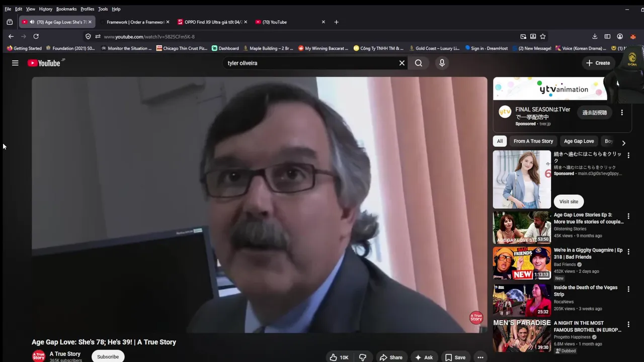Open the browser account profile icon
Screen dimensions: 644x362
pyautogui.click(x=620, y=36)
